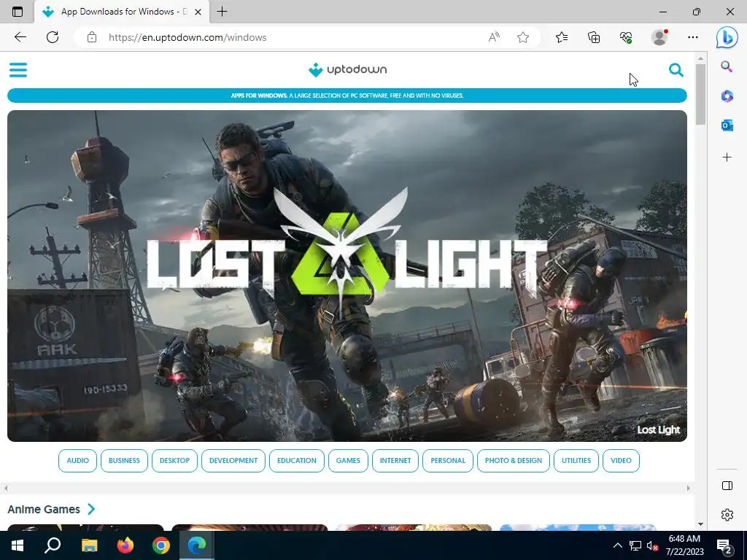Expand Anime Games with the chevron arrow
Image resolution: width=747 pixels, height=560 pixels.
click(91, 509)
